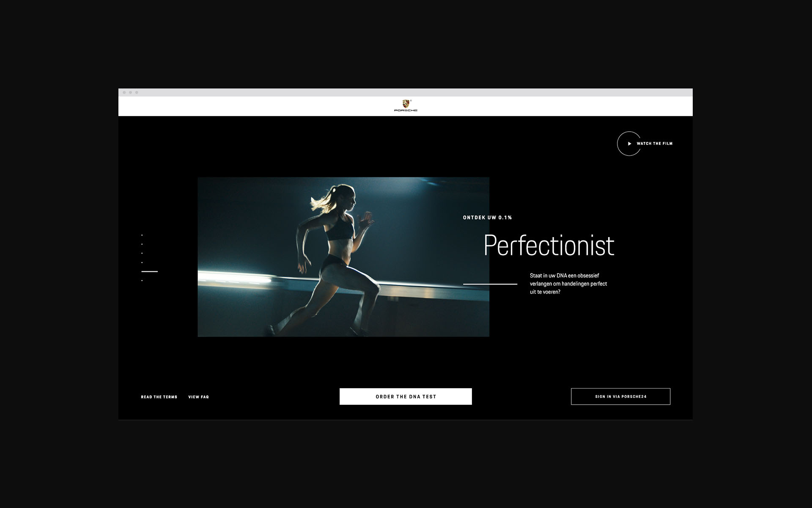
Task: Select the second slide indicator dot
Action: pyautogui.click(x=142, y=244)
